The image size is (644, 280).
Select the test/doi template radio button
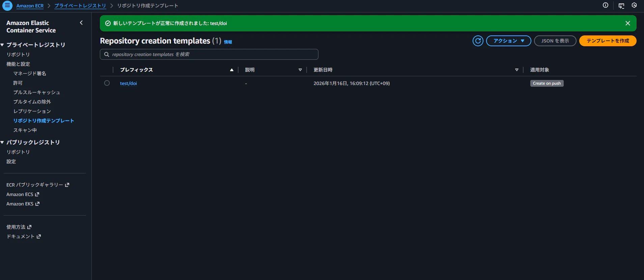(x=107, y=83)
